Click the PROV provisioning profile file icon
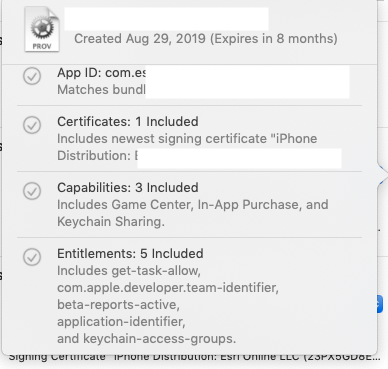Screen dimensions: 388x369 (x=42, y=29)
